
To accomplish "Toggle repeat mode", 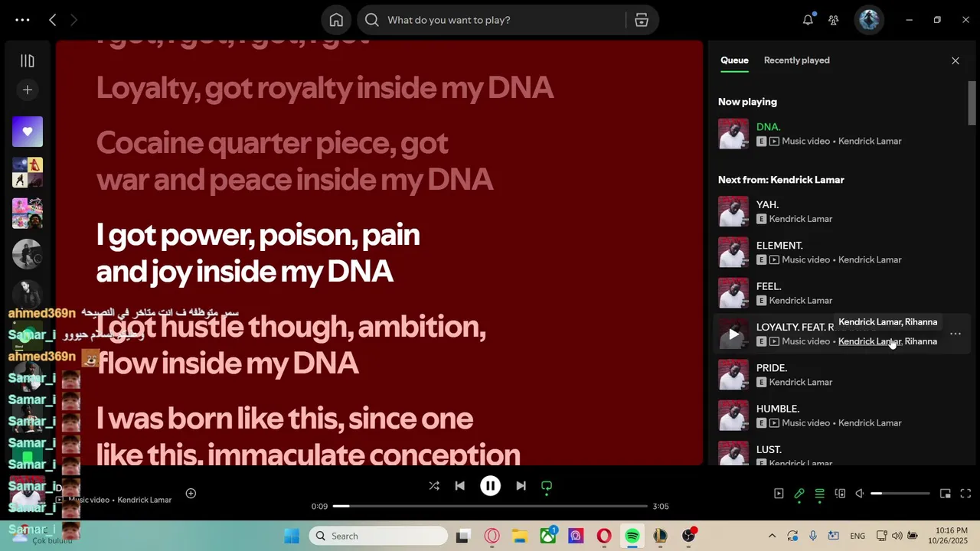I will pos(547,486).
